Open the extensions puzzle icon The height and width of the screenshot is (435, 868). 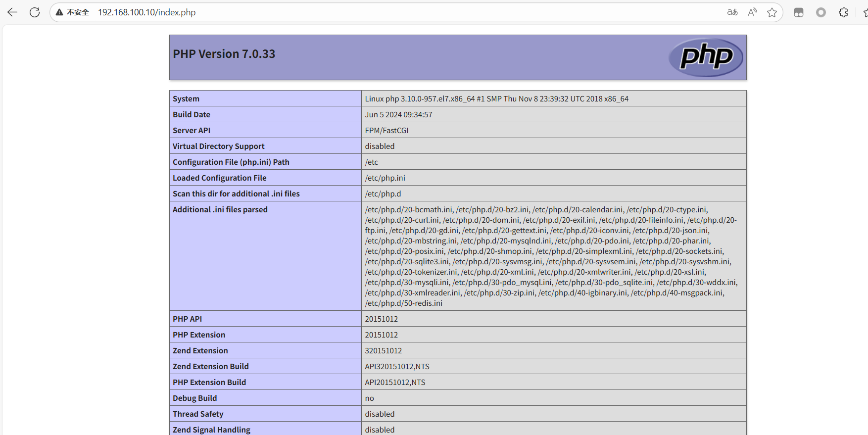(x=844, y=12)
